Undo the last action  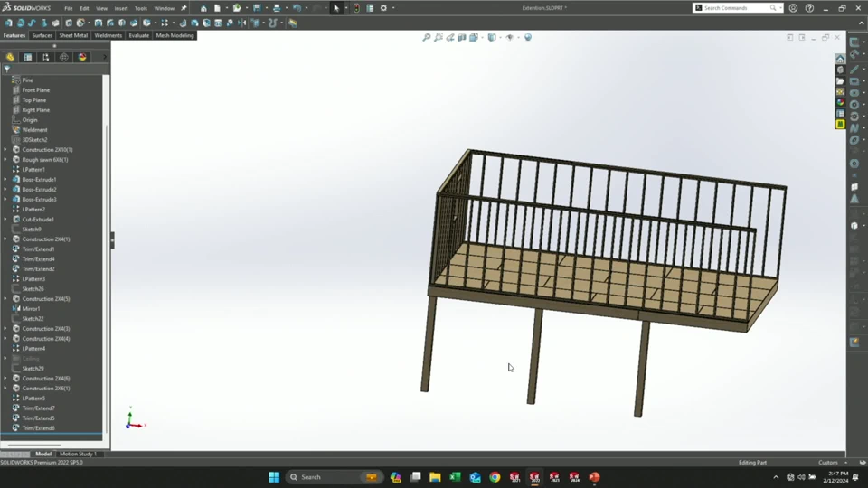tap(297, 8)
